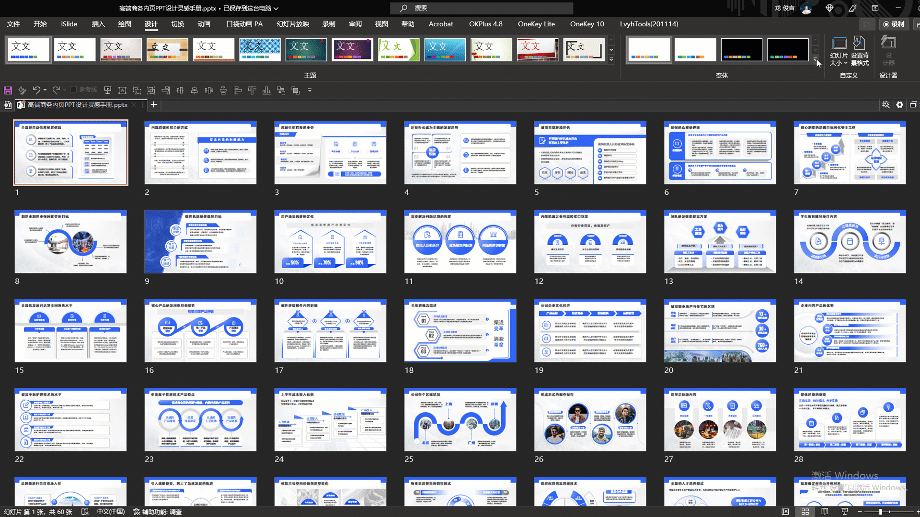Select the blue diamond-pattern theme
Screen dimensions: 920x517
(259, 49)
